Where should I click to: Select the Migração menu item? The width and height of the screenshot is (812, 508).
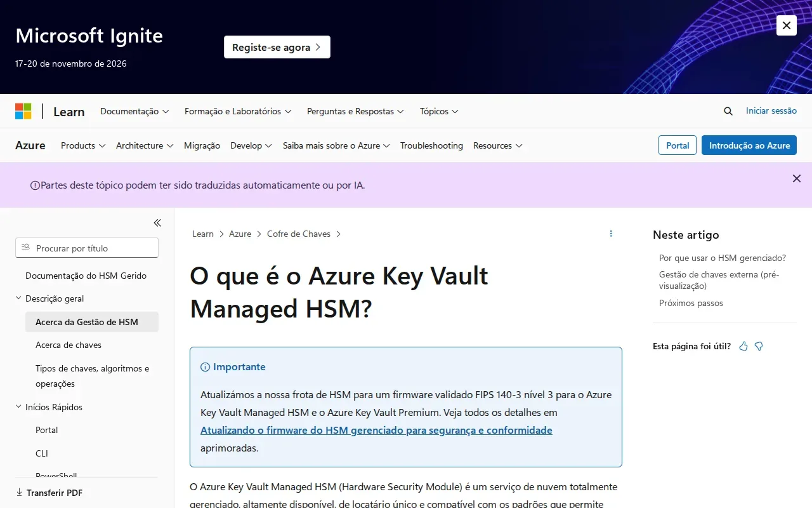coord(202,145)
